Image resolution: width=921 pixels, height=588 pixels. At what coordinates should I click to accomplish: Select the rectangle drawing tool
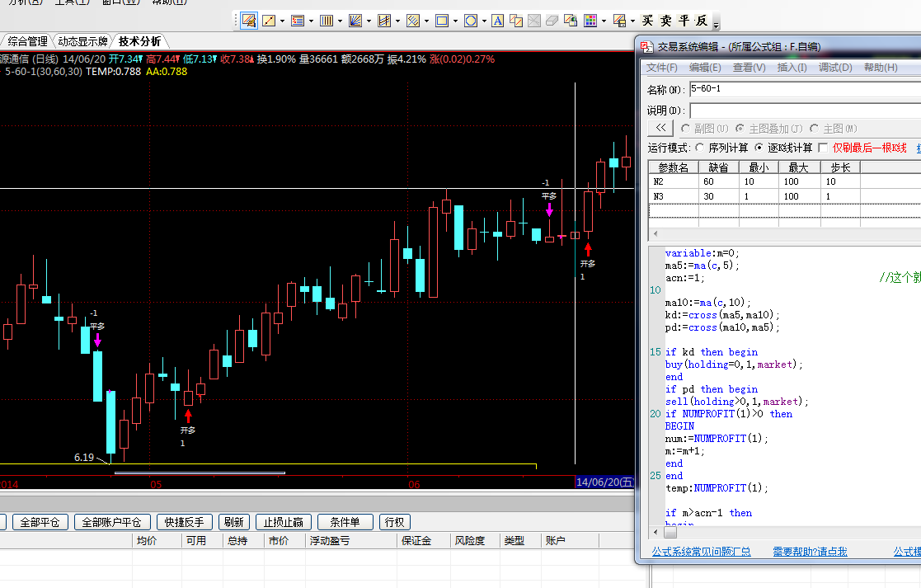[x=442, y=21]
